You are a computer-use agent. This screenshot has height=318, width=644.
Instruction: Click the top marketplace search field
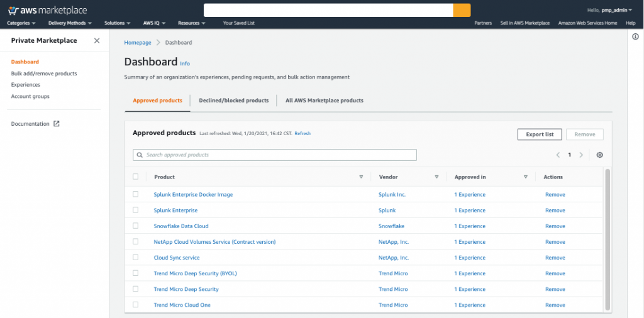pyautogui.click(x=328, y=10)
